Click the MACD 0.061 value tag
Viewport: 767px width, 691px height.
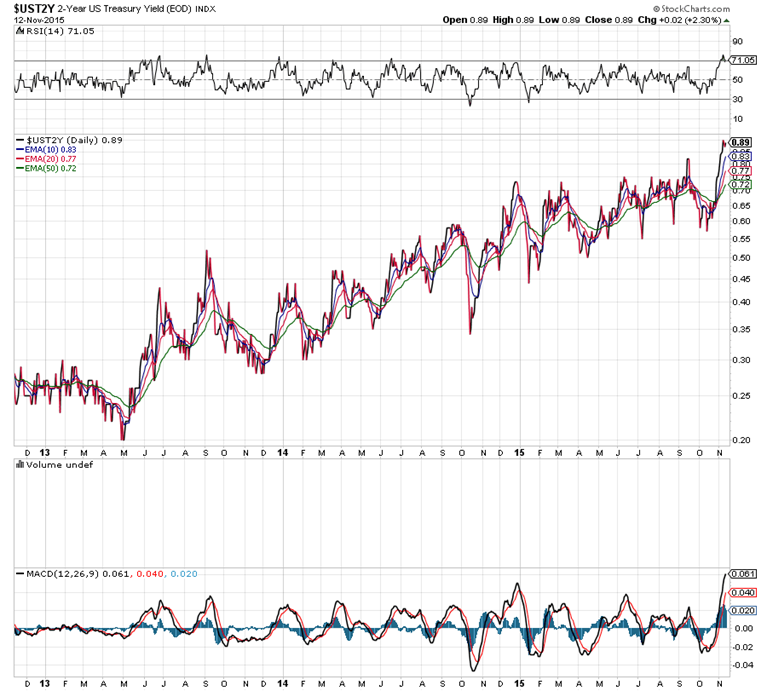click(x=742, y=575)
